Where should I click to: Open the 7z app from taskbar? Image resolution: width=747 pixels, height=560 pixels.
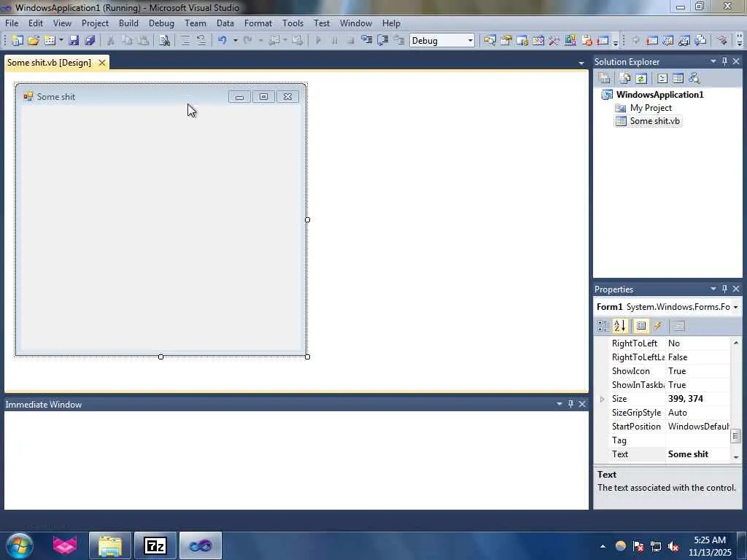point(155,545)
